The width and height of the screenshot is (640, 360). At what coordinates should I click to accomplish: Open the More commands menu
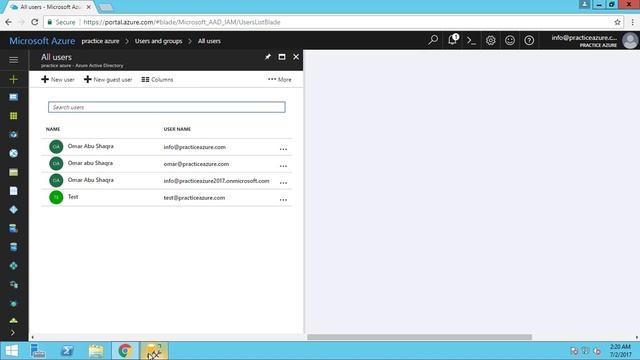pos(280,80)
